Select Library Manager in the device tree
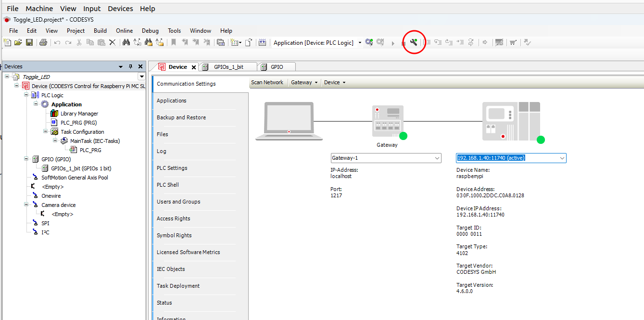Screen dimensions: 644x320 pyautogui.click(x=79, y=114)
